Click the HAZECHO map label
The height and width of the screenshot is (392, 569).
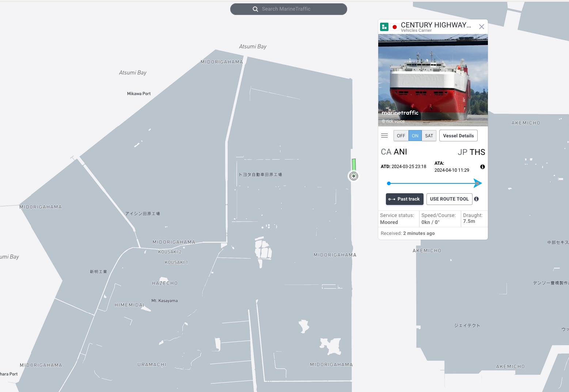[x=165, y=283]
